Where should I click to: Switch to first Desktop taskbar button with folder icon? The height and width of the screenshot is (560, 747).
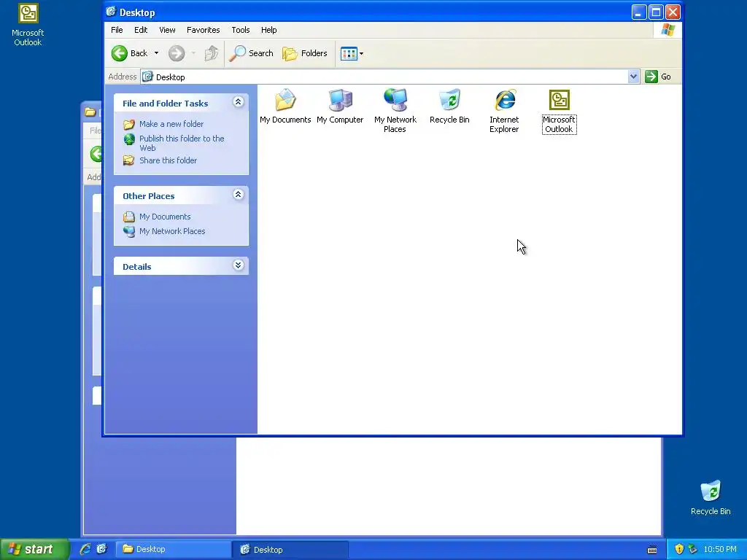[x=174, y=550]
